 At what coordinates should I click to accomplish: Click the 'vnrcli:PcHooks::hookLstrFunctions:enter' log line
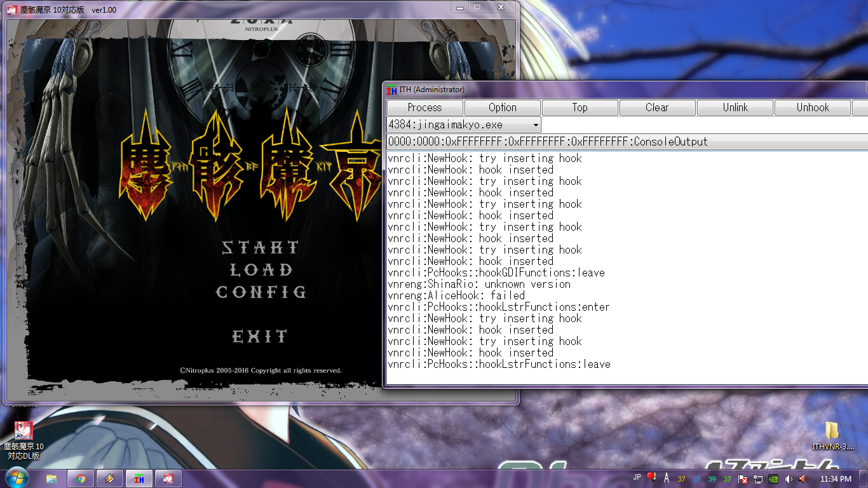point(499,307)
